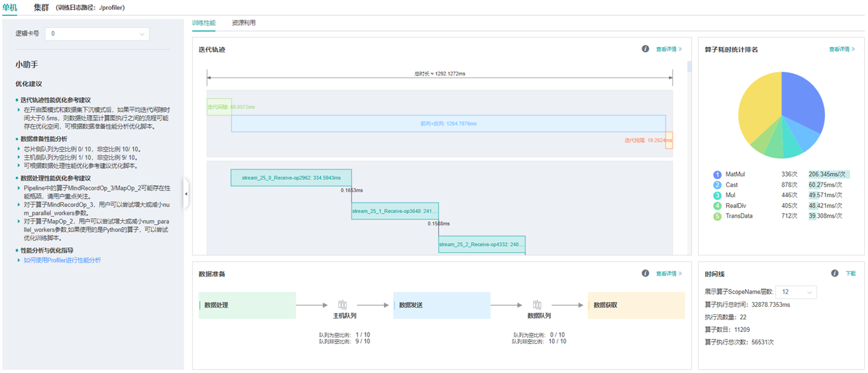The height and width of the screenshot is (373, 868).
Task: Click TransData legend number badge
Action: click(x=717, y=216)
